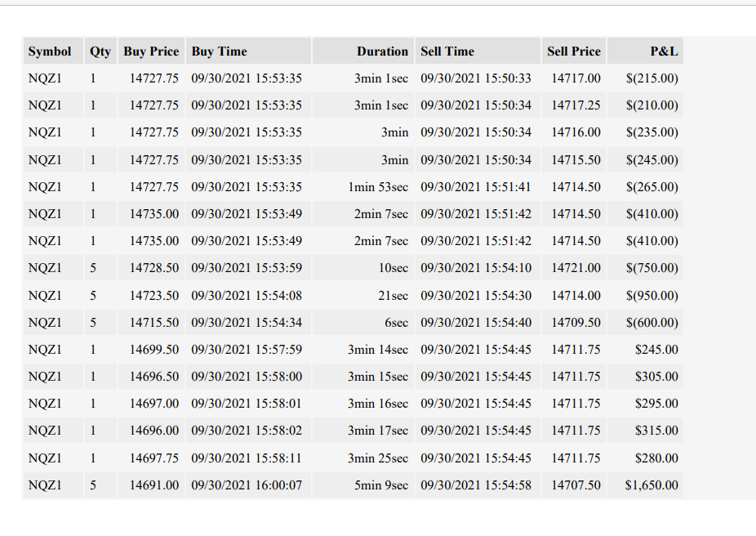The image size is (756, 536).
Task: Click the P&L column header
Action: coord(645,51)
